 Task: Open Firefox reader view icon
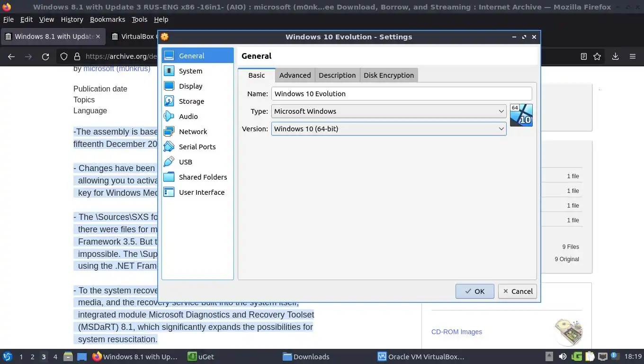(584, 56)
